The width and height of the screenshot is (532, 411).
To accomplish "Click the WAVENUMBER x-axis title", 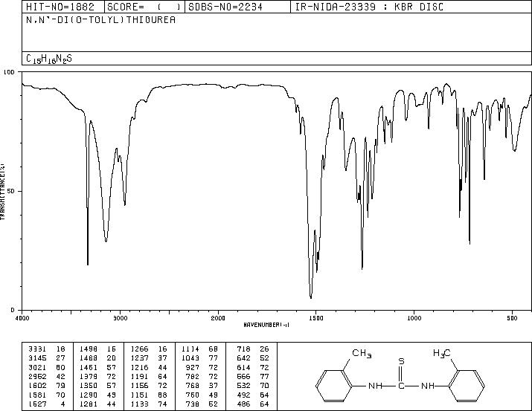I will click(266, 325).
